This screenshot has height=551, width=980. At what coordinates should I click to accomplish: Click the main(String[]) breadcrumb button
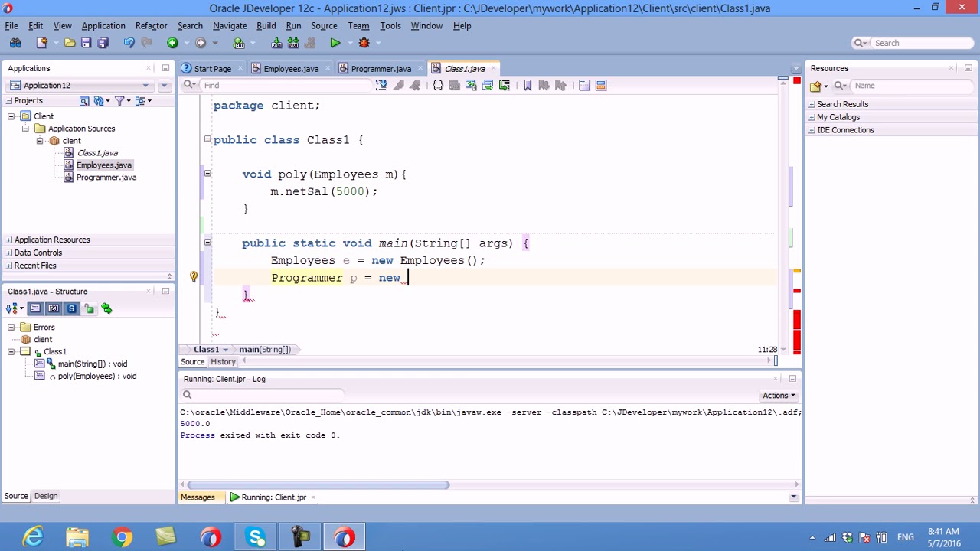pos(266,350)
